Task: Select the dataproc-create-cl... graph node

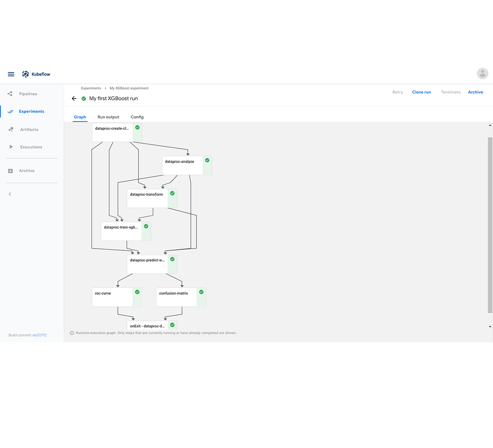Action: pos(117,132)
